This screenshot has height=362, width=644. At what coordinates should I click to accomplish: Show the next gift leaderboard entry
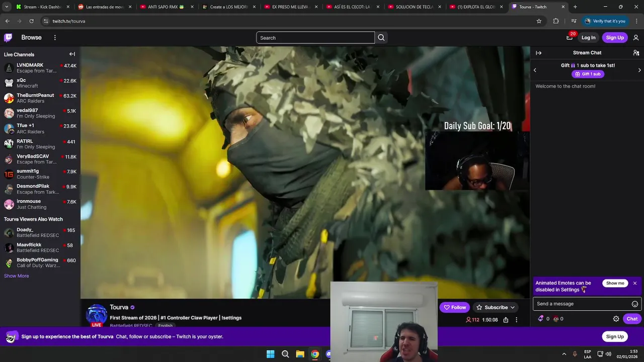coord(639,70)
